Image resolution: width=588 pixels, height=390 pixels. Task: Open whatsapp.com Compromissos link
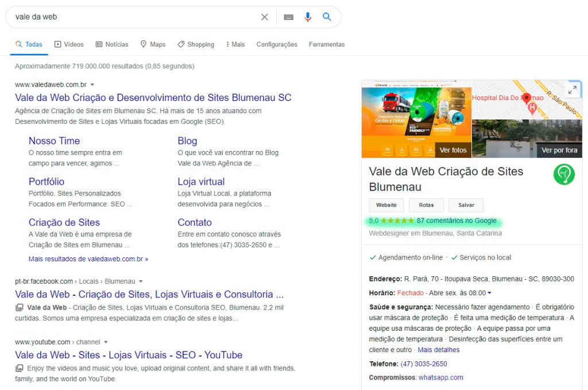click(440, 377)
